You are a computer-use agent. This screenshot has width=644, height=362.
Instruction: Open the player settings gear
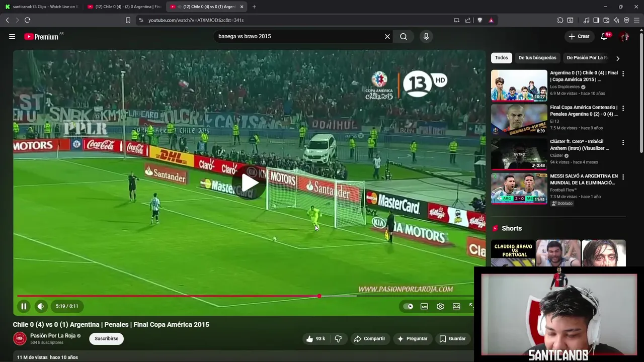tap(440, 306)
